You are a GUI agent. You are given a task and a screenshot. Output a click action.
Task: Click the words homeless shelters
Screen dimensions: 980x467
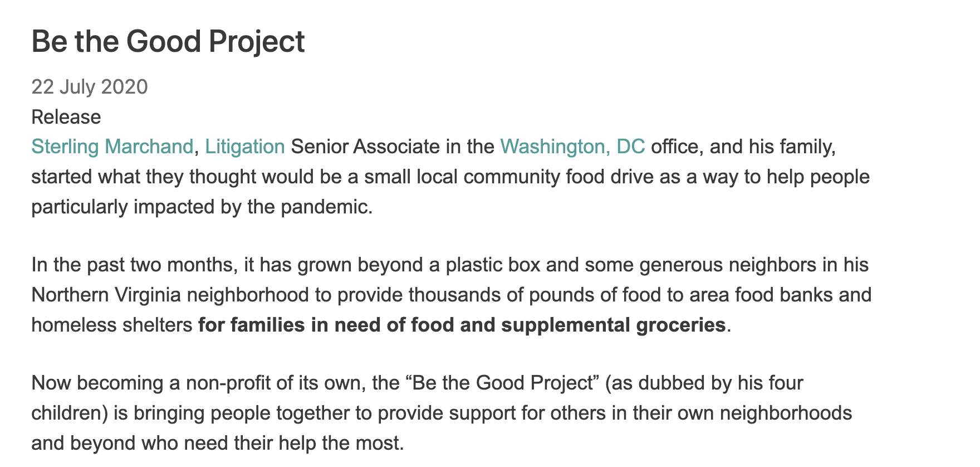pyautogui.click(x=112, y=325)
